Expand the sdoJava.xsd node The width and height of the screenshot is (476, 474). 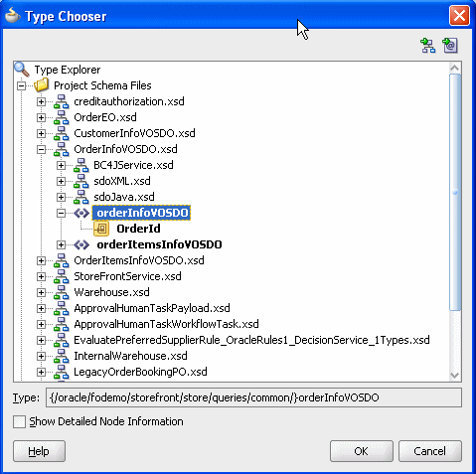61,197
